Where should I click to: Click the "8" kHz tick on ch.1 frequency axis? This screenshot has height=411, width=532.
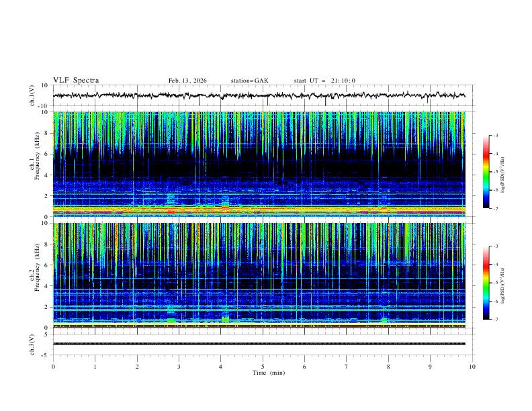pos(47,133)
